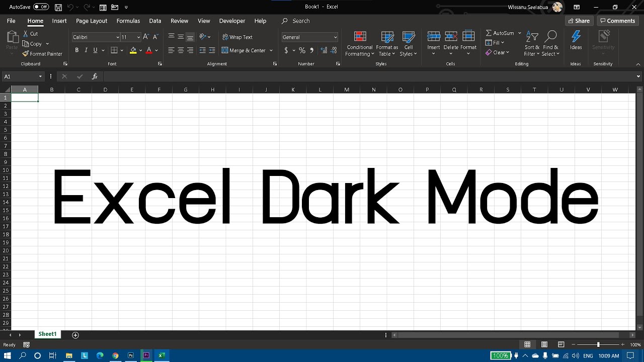Open Conditional Formatting menu
Viewport: 644px width, 362px height.
(360, 44)
